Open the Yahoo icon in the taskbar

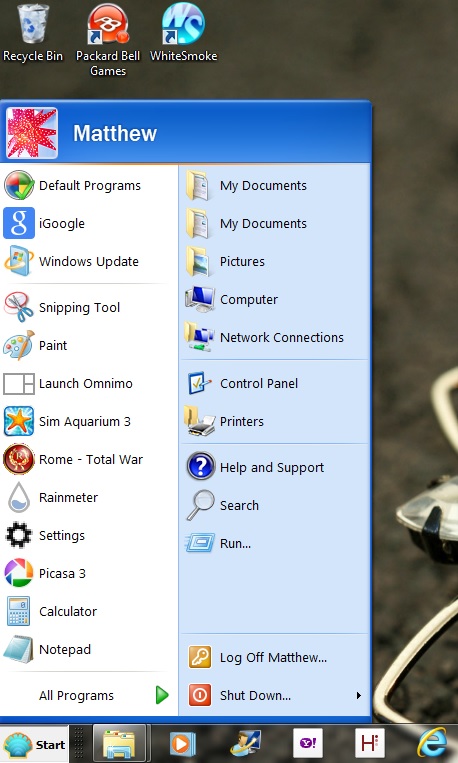coord(307,744)
